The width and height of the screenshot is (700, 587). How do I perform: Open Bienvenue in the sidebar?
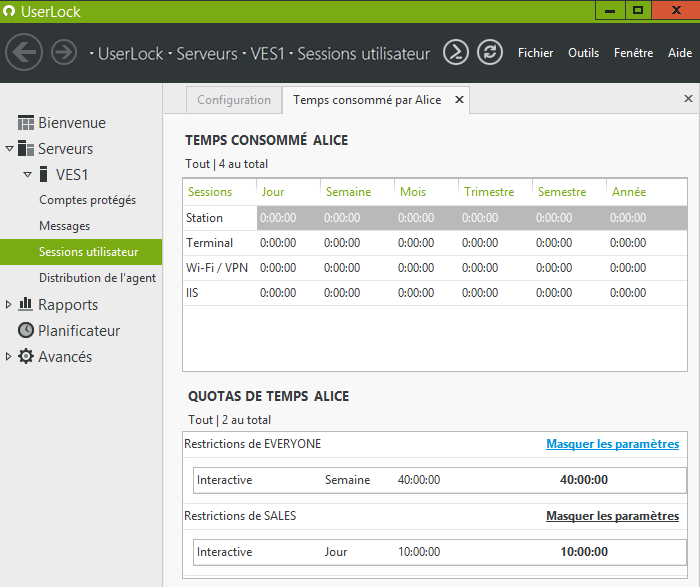[x=72, y=123]
